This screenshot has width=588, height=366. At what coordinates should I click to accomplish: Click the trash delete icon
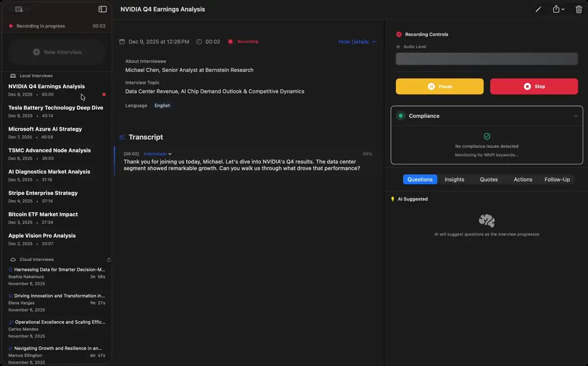click(x=578, y=9)
